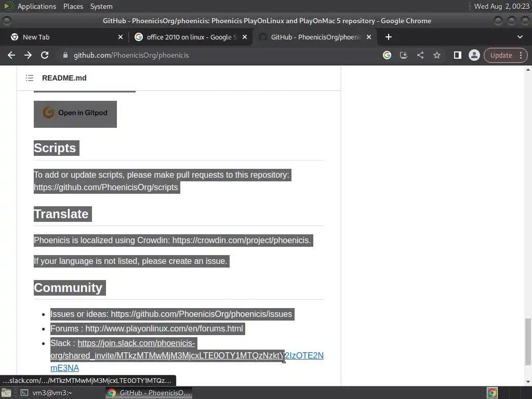The height and width of the screenshot is (399, 532).
Task: Click the README.md file name
Action: [x=64, y=78]
